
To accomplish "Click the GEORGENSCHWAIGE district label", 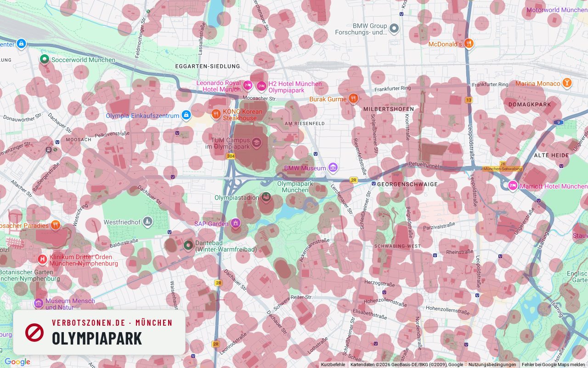I will pos(407,184).
